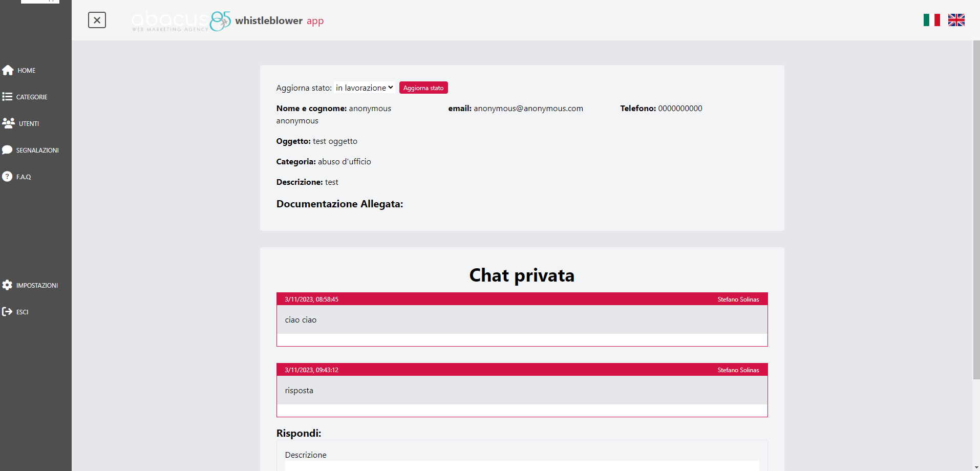Viewport: 980px width, 471px height.
Task: Click the Impostazioni gear icon
Action: (7, 285)
